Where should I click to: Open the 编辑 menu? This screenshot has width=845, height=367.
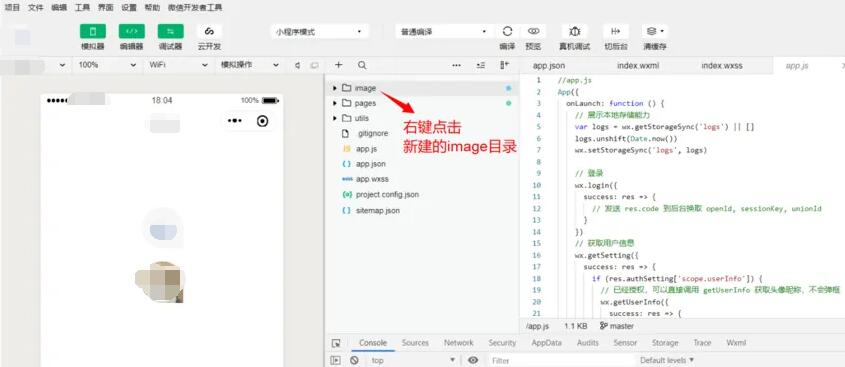59,8
